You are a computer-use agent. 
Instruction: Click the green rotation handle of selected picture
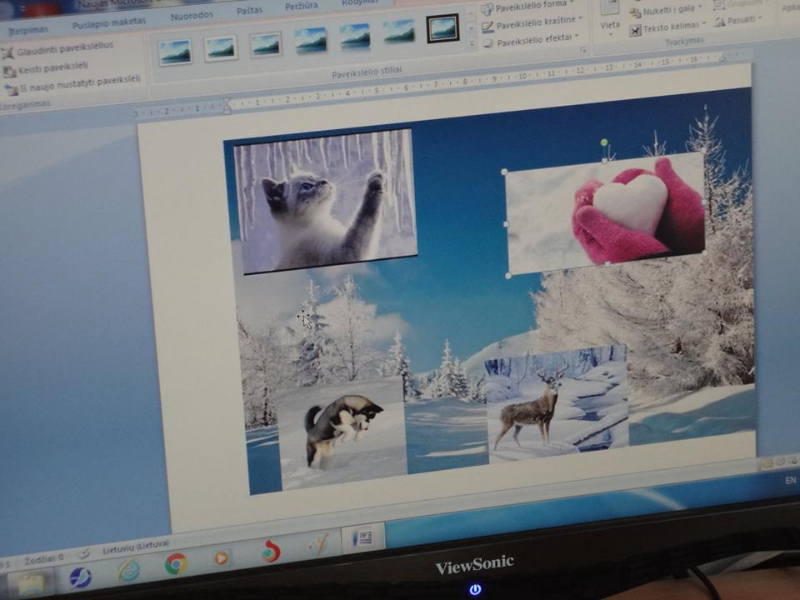tap(604, 142)
